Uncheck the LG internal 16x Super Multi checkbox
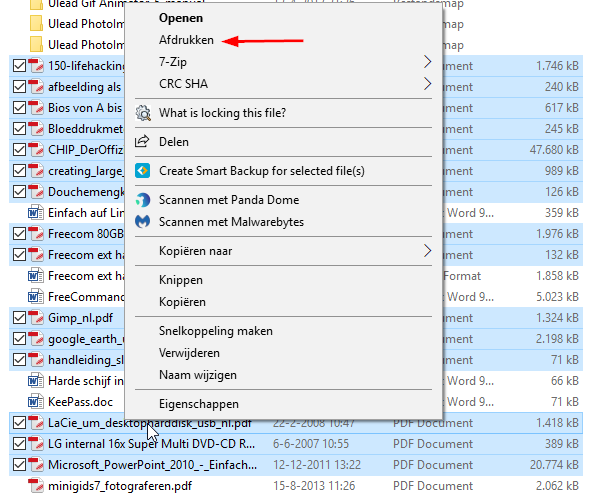 point(19,444)
